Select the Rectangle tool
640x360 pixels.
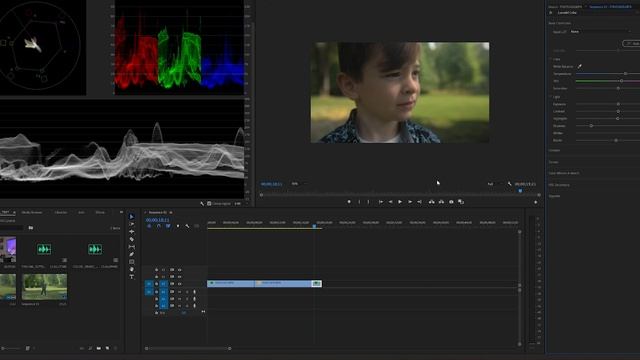[x=131, y=262]
